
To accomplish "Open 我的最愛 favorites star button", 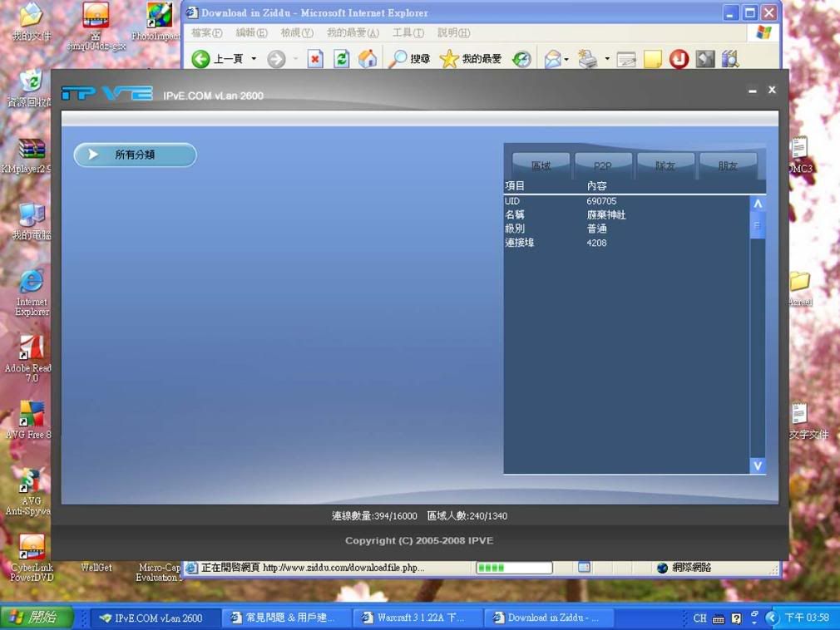I will [471, 59].
